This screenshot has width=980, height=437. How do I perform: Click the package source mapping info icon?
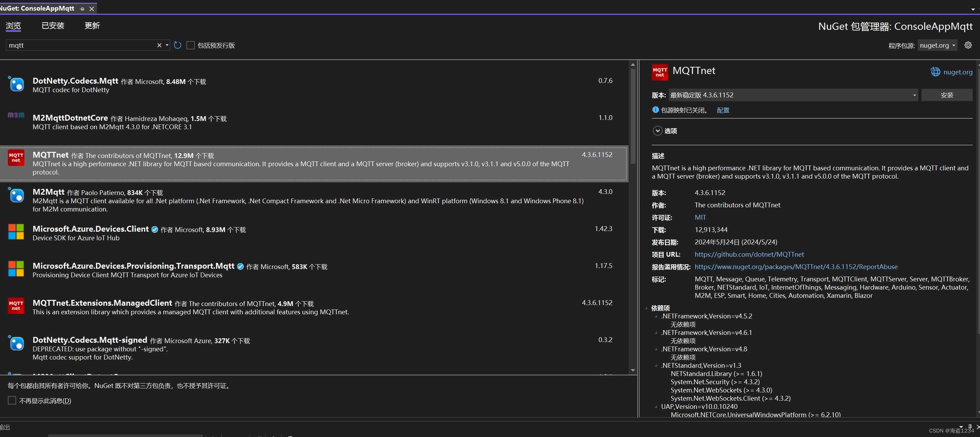tap(655, 110)
